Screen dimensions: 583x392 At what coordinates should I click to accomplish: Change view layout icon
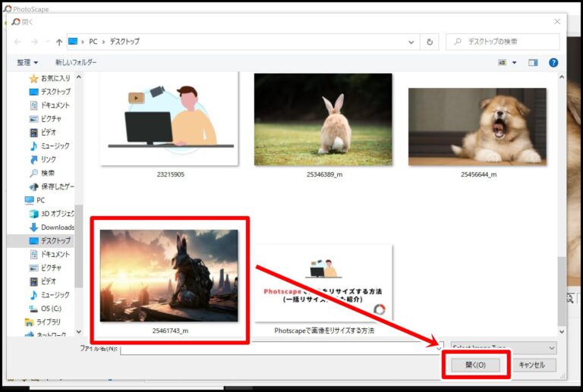pos(503,63)
